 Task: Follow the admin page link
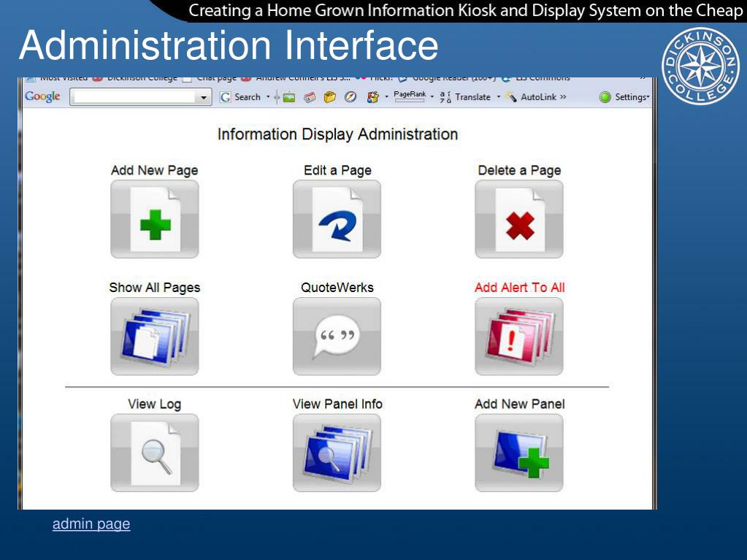pos(91,523)
